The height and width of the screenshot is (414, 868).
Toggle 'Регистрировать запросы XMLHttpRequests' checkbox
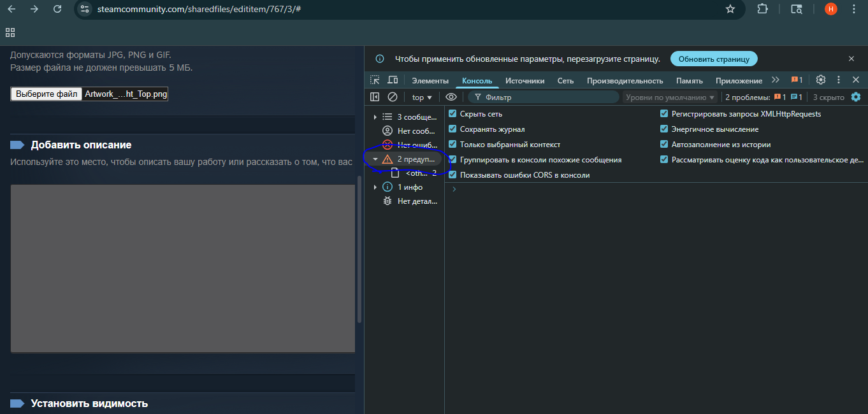[664, 114]
